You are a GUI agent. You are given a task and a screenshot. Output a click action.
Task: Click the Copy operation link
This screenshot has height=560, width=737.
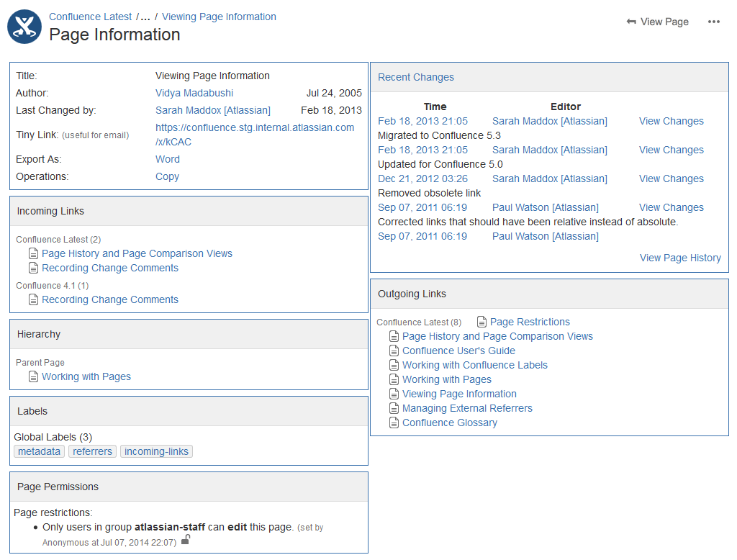click(x=167, y=177)
